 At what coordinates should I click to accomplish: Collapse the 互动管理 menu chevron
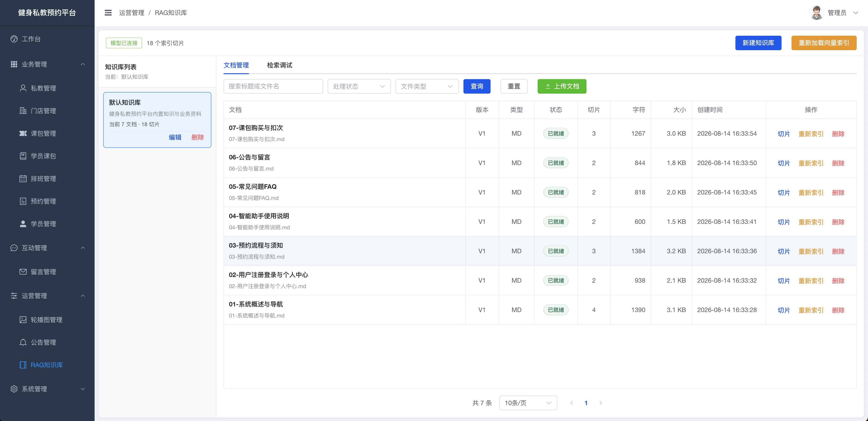pos(83,248)
